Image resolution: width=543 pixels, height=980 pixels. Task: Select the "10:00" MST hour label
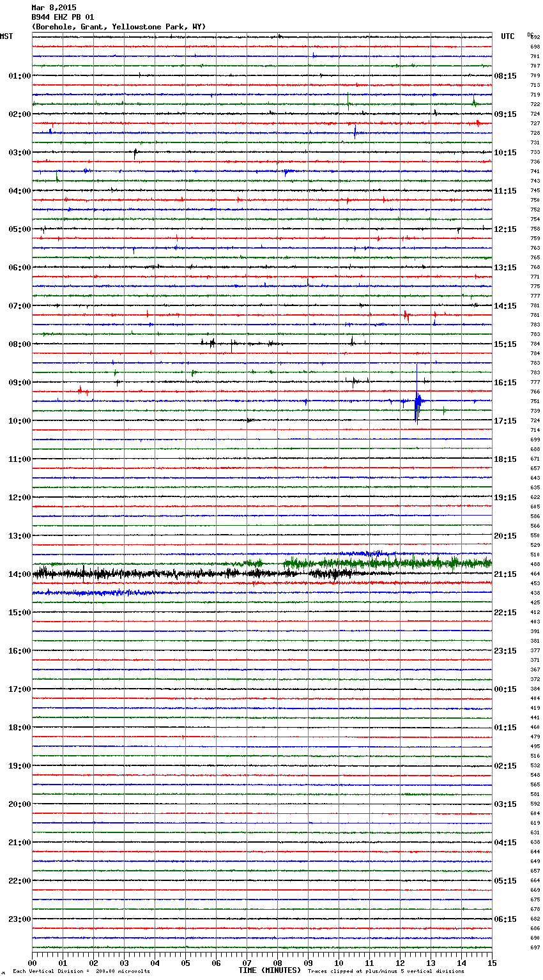pos(20,421)
